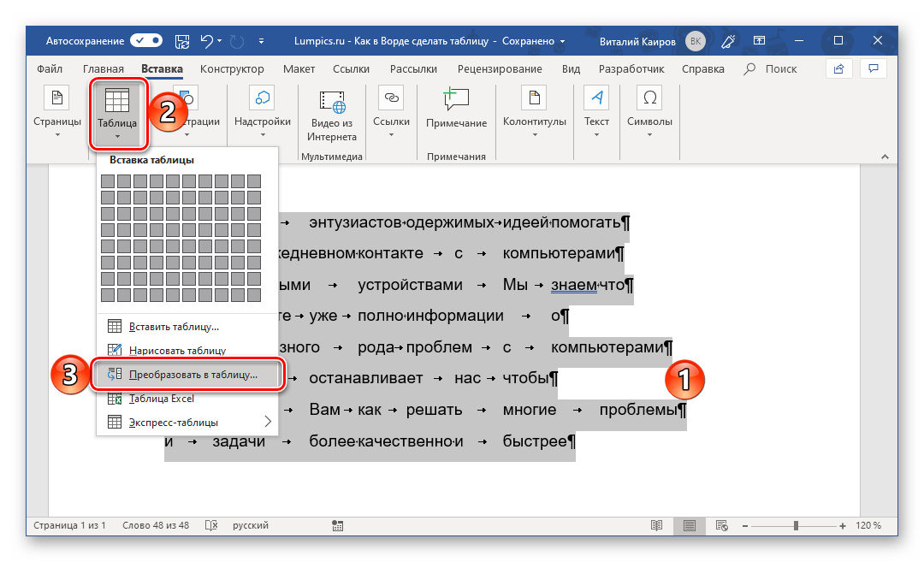Open the Рассылки tab
This screenshot has width=924, height=562.
click(x=414, y=69)
